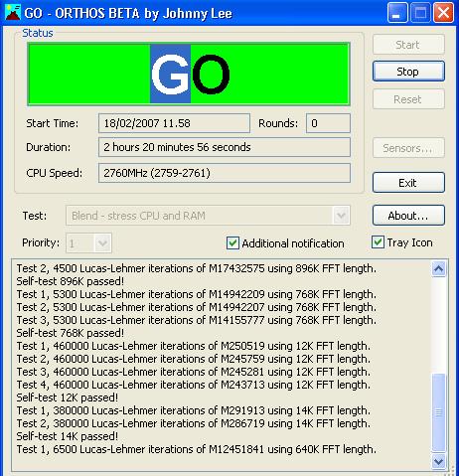The height and width of the screenshot is (476, 459).
Task: Click log line mentioning M14942207
Action: pos(197,307)
